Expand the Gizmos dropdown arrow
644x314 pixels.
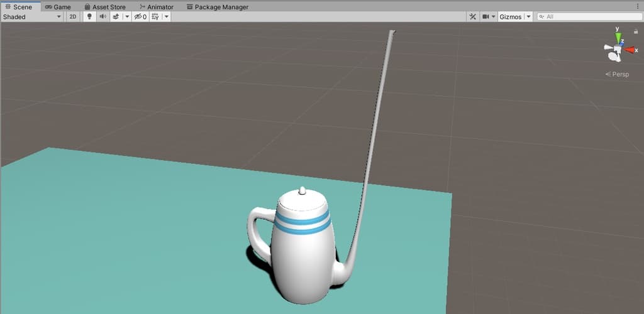coord(528,17)
